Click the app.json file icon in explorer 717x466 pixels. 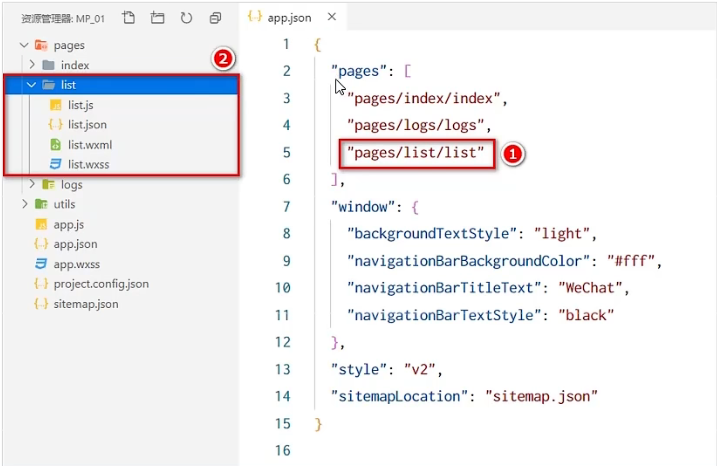pyautogui.click(x=41, y=244)
